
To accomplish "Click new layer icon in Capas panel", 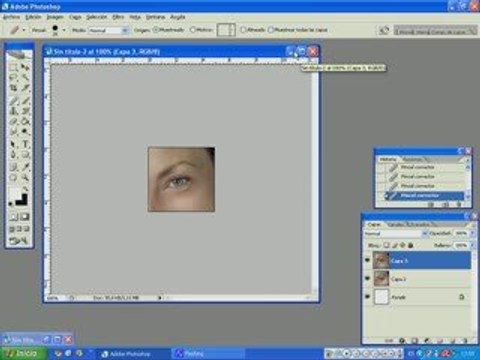I will (454, 341).
